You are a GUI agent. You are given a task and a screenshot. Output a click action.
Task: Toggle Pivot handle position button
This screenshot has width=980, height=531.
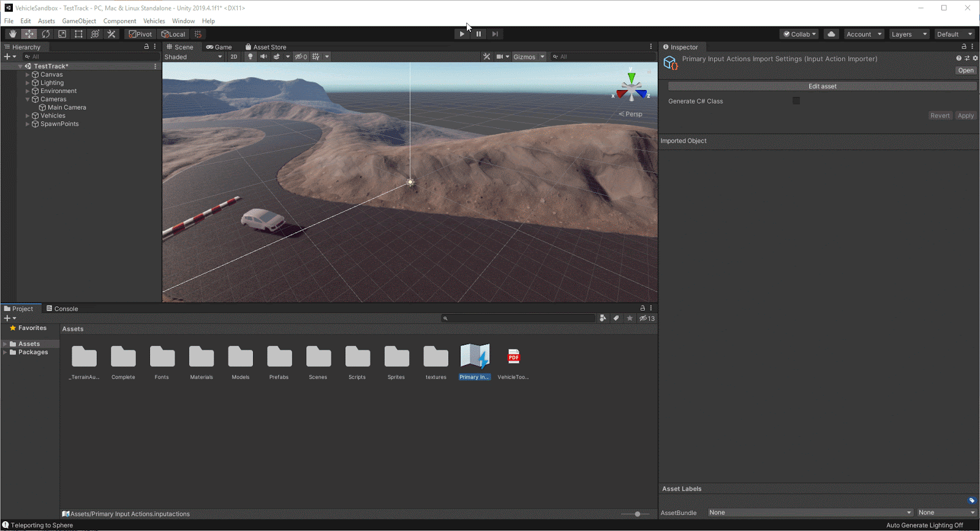(140, 34)
